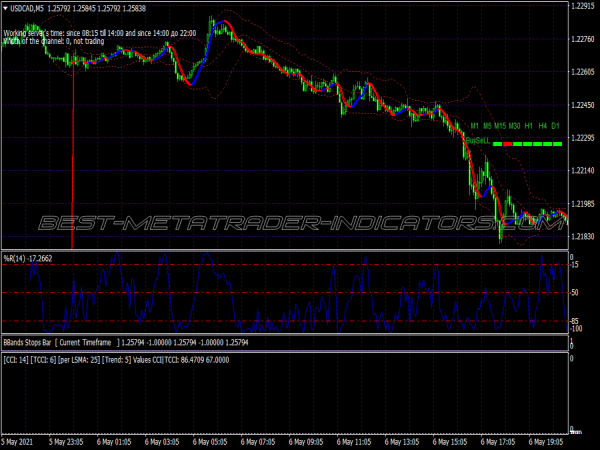Screen dimensions: 600x450
Task: Click the M15 timeframe label
Action: point(500,126)
